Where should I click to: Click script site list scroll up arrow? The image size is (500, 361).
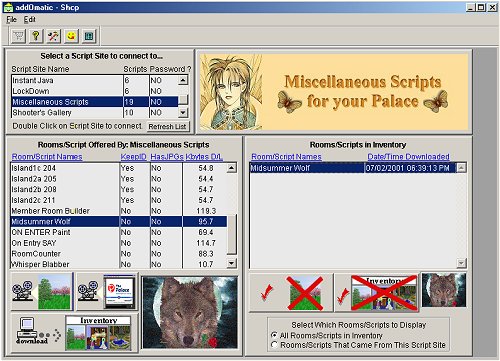click(183, 80)
